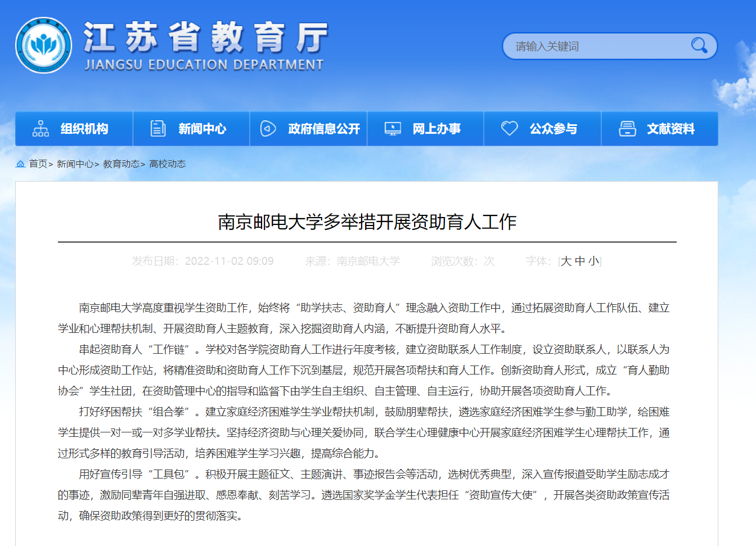Image resolution: width=756 pixels, height=546 pixels.
Task: Click the 请输入关键词 search input field
Action: [596, 46]
